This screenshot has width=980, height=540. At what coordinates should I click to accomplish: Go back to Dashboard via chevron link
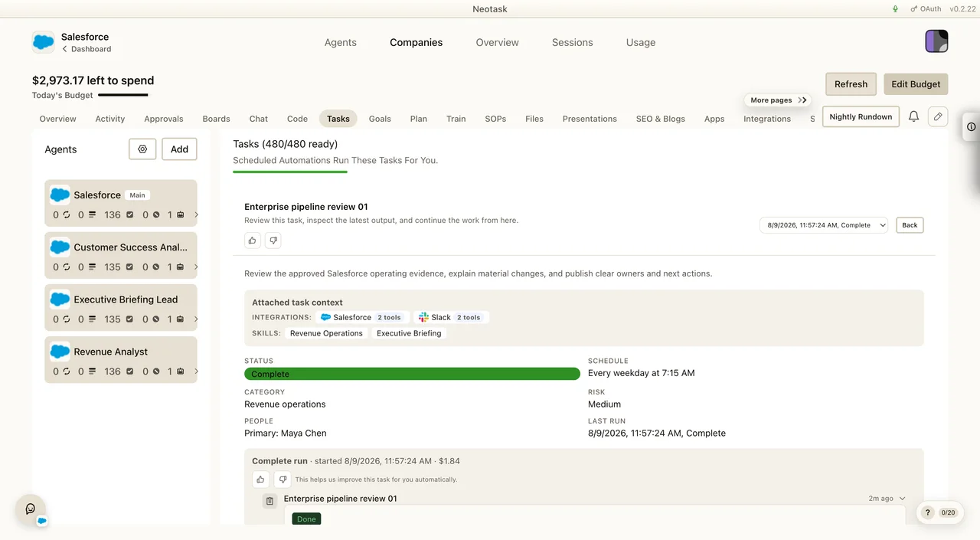87,49
